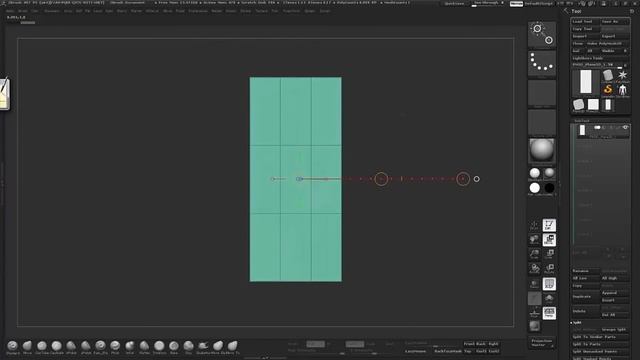The height and width of the screenshot is (360, 640).
Task: Adjust the See-through slider at top
Action: point(488,4)
